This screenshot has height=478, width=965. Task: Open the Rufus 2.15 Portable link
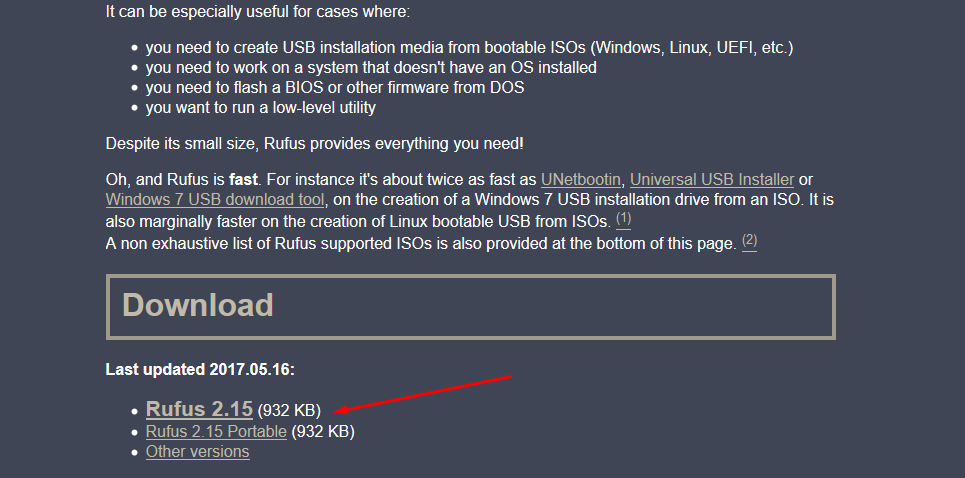(x=216, y=431)
